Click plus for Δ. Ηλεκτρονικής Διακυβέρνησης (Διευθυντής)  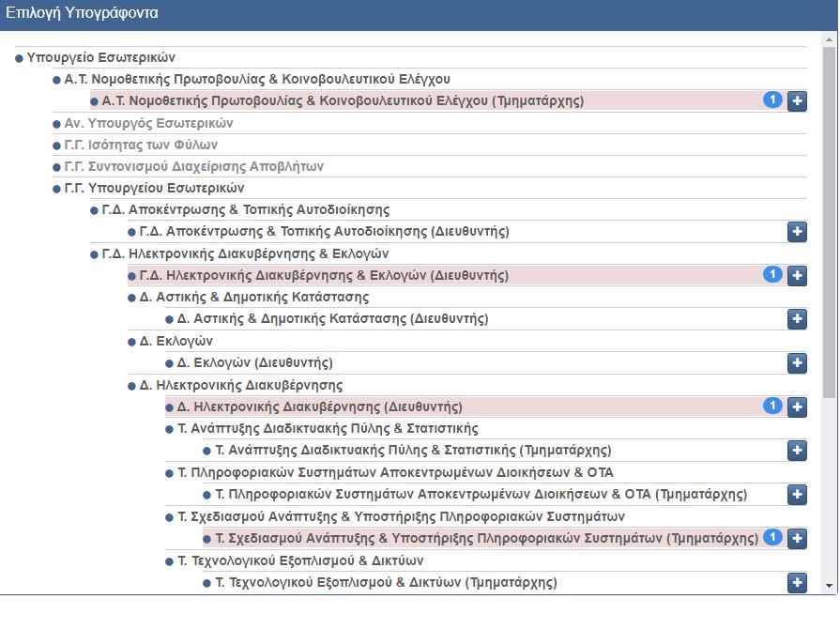797,407
